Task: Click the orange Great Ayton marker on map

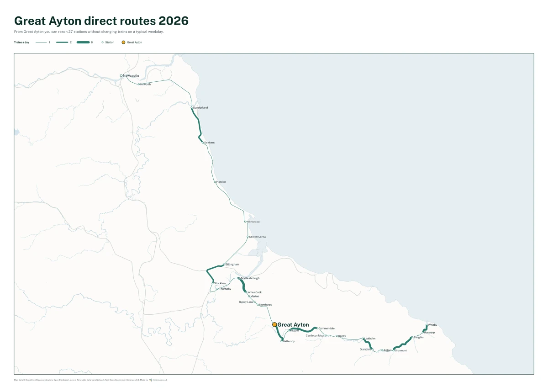Action: pyautogui.click(x=274, y=325)
